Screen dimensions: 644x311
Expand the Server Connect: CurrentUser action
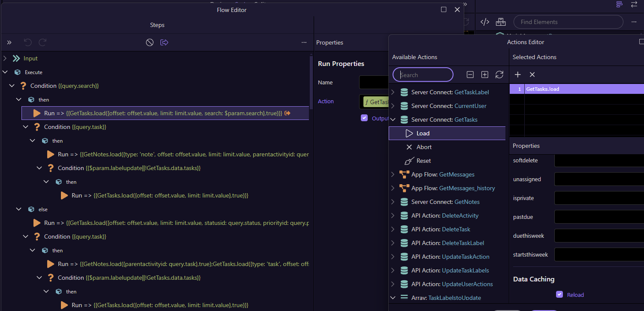point(393,105)
